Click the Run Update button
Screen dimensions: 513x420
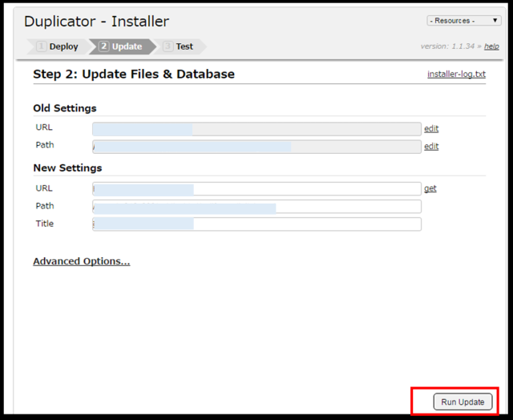coord(463,402)
